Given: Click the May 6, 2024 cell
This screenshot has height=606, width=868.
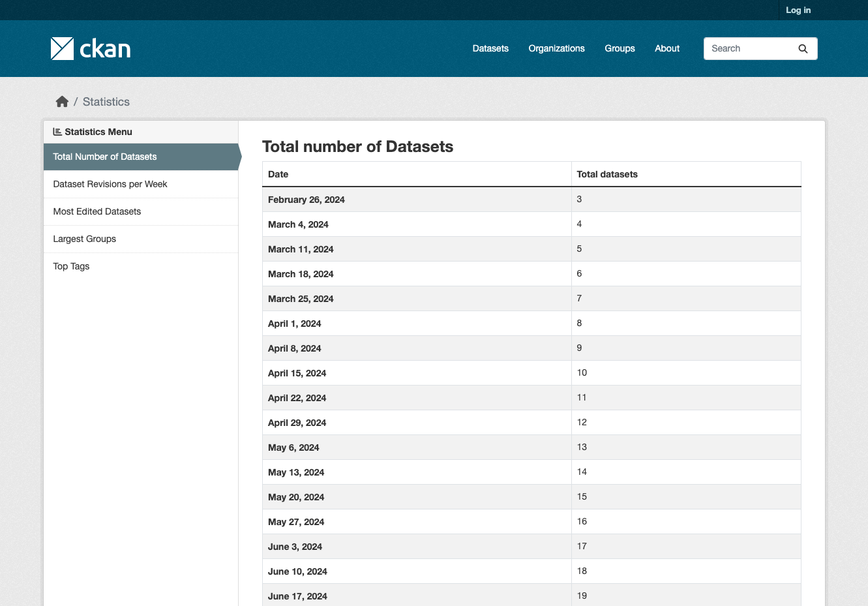Looking at the screenshot, I should coord(417,447).
